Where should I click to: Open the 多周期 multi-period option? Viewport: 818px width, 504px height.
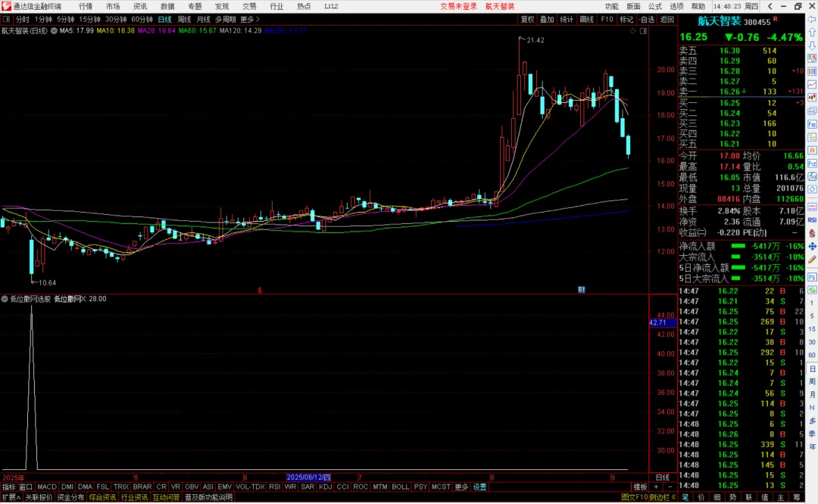[226, 19]
